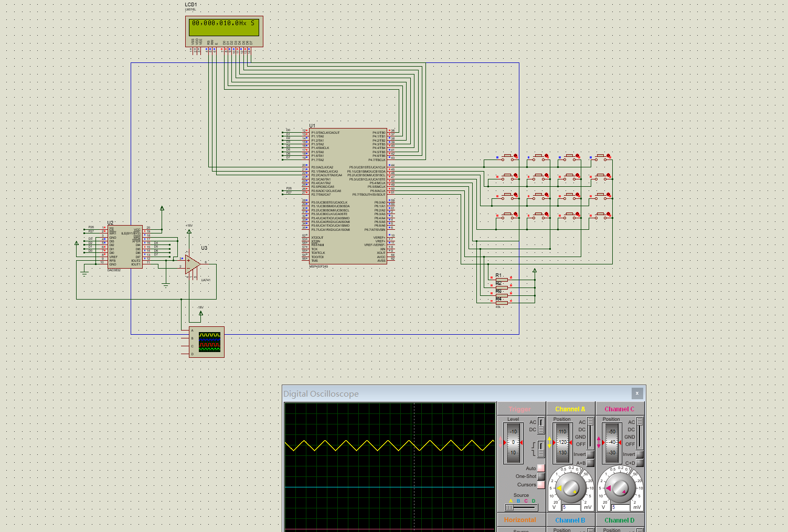The image size is (788, 532).
Task: Click the MSP430F249 microcontroller U1
Action: 348,197
